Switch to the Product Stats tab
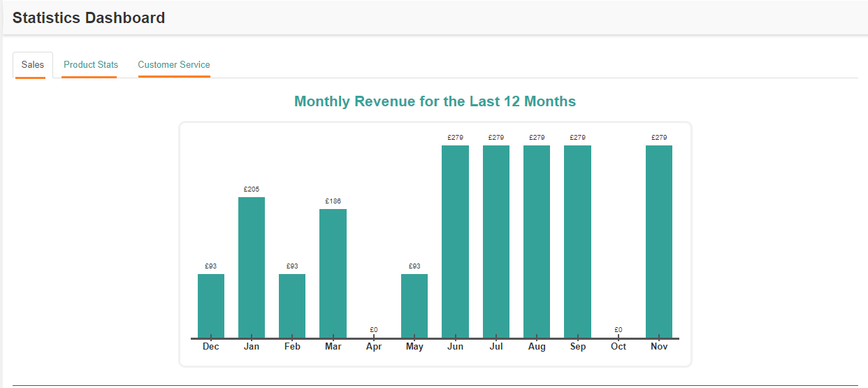The height and width of the screenshot is (388, 868). click(x=90, y=65)
